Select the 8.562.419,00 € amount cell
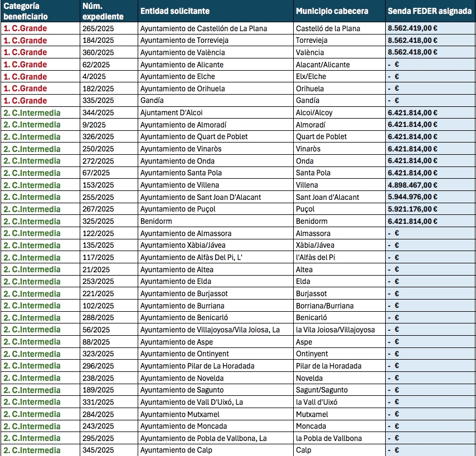Image resolution: width=476 pixels, height=456 pixels. click(x=412, y=28)
